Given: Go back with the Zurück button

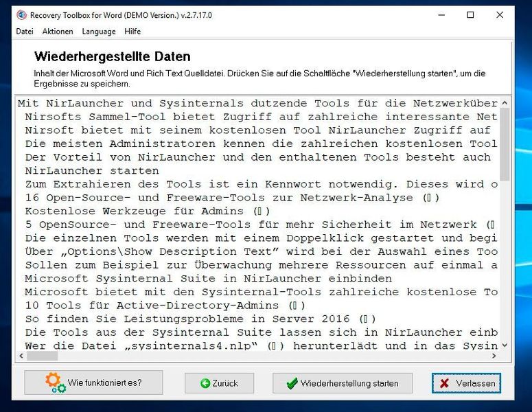Looking at the screenshot, I should tap(219, 383).
